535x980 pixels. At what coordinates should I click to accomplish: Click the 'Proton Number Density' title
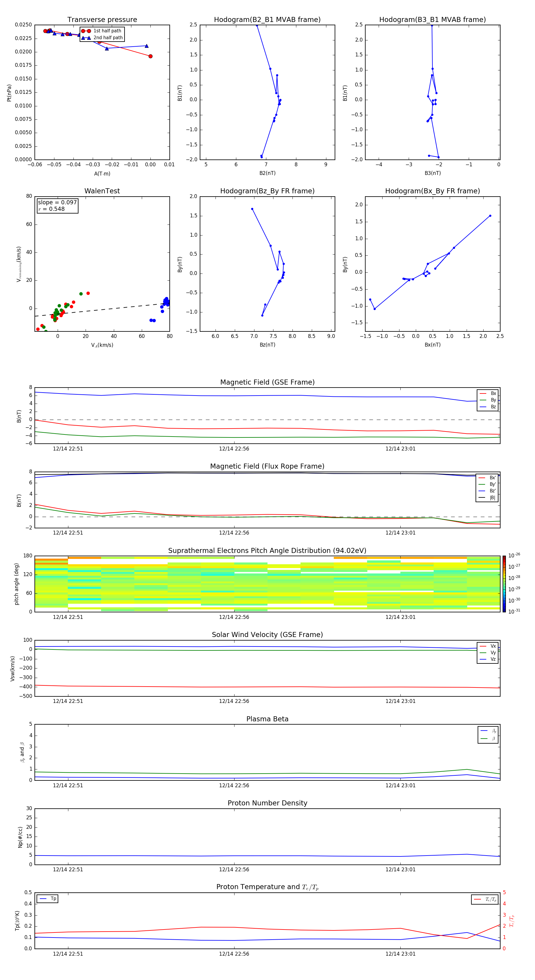tap(267, 803)
